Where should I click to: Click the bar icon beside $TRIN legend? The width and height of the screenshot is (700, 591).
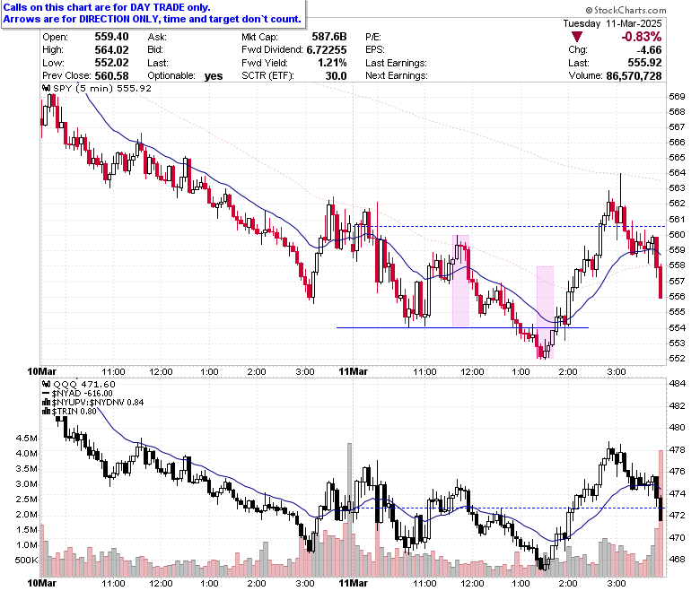click(x=47, y=412)
